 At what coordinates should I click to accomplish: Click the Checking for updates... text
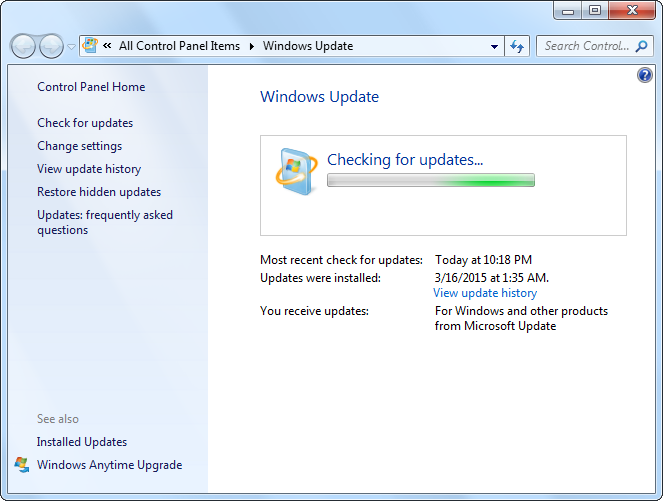click(405, 160)
